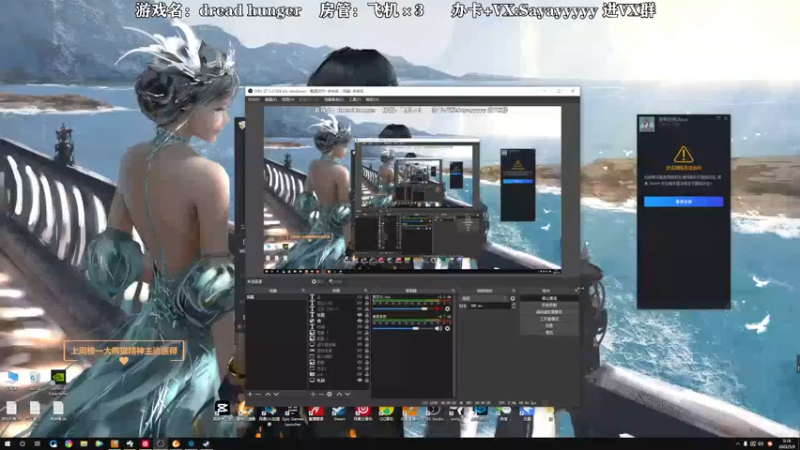
Task: Pop out the Scene Transitions dock panel
Action: 514,290
